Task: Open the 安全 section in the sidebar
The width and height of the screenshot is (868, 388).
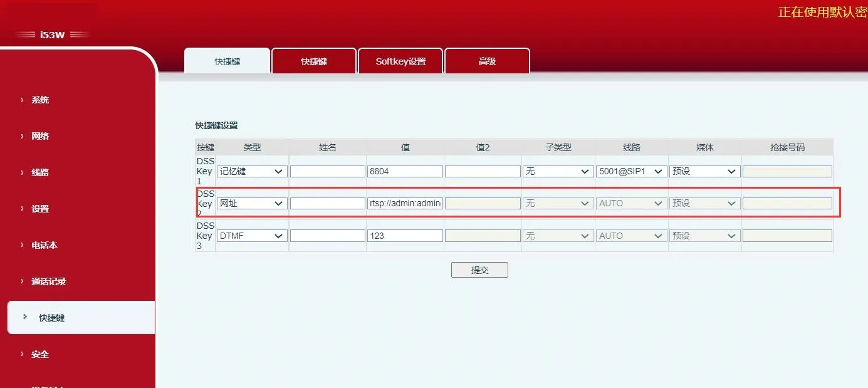Action: tap(39, 354)
